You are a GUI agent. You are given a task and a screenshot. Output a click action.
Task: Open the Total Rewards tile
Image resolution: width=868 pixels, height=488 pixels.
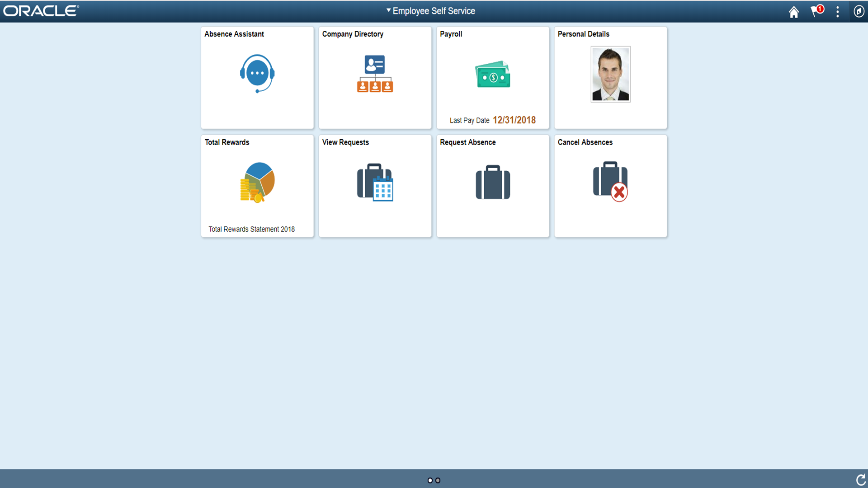[x=257, y=185]
